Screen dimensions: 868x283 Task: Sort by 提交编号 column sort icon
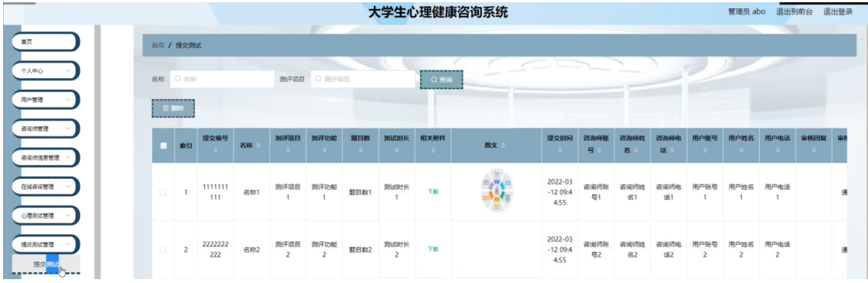215,151
